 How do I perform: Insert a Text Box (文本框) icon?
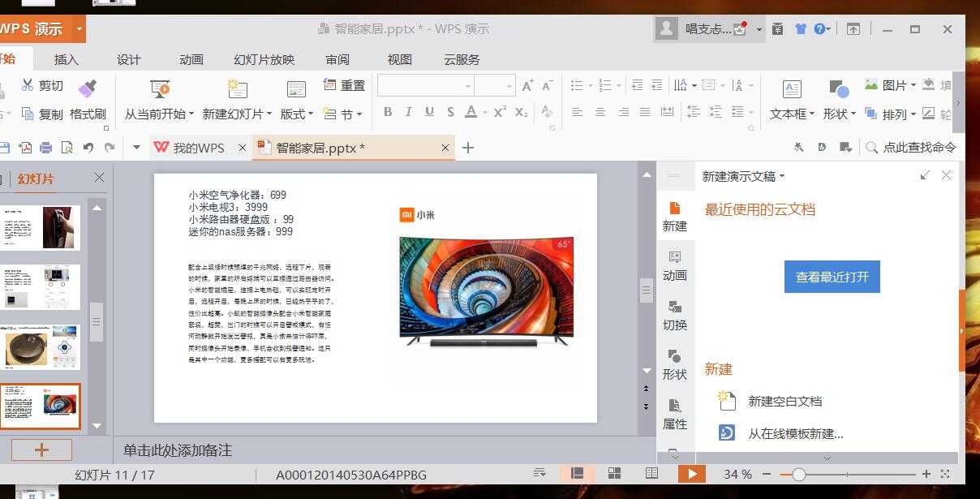pyautogui.click(x=792, y=88)
